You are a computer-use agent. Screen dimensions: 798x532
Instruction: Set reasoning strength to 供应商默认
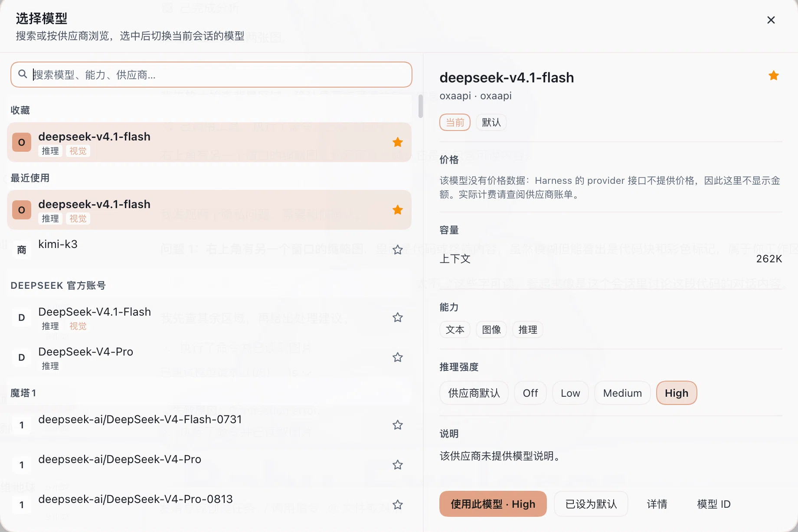click(474, 393)
